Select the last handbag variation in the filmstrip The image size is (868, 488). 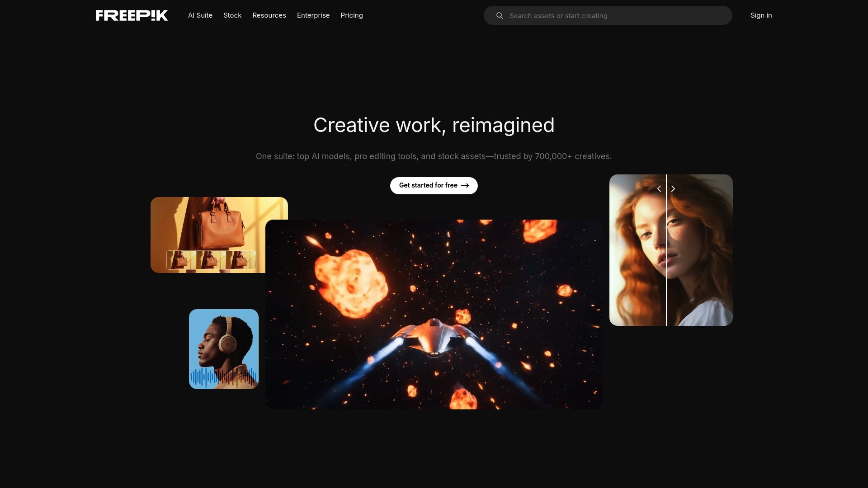[x=241, y=260]
